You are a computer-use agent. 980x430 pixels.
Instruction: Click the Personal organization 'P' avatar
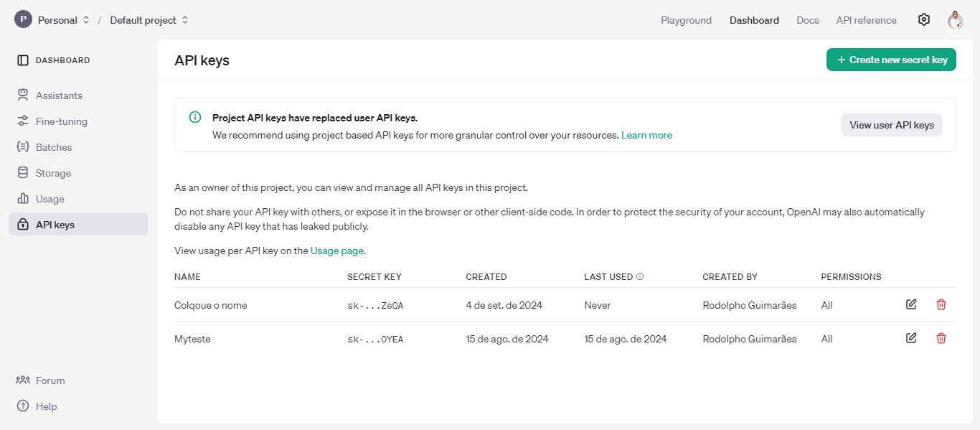pos(23,20)
